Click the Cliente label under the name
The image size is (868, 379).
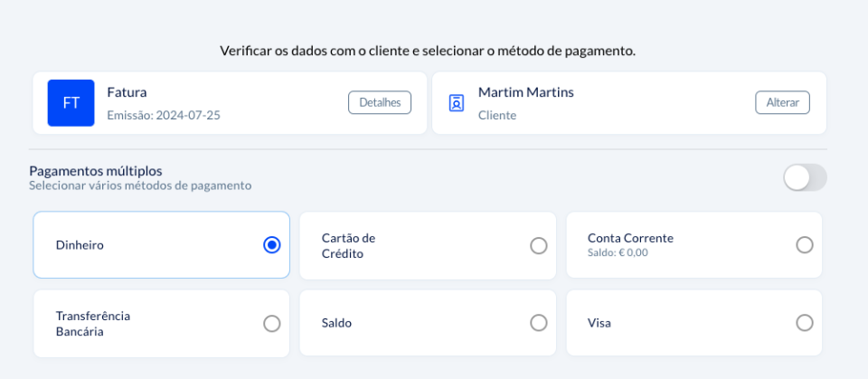(496, 115)
